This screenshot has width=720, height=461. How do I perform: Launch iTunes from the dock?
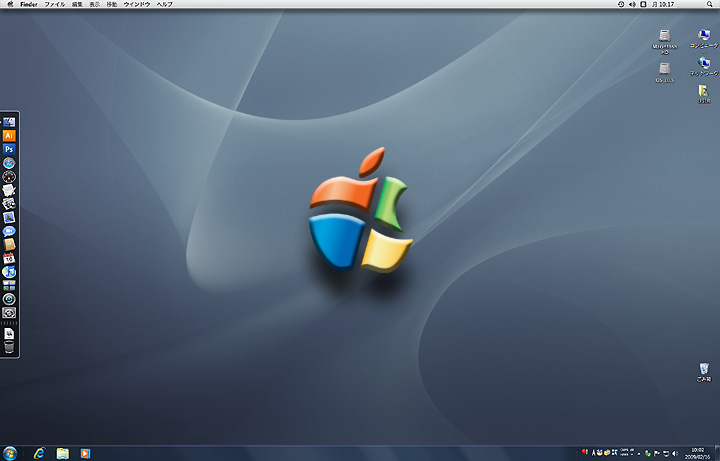point(9,272)
